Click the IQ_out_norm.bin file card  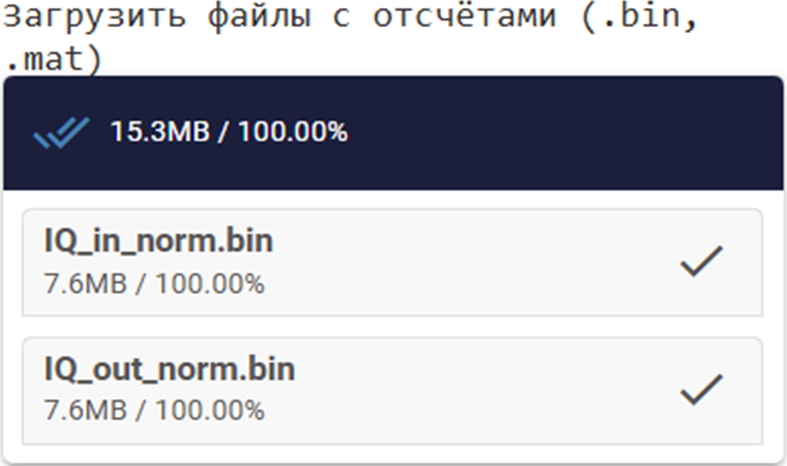click(392, 391)
